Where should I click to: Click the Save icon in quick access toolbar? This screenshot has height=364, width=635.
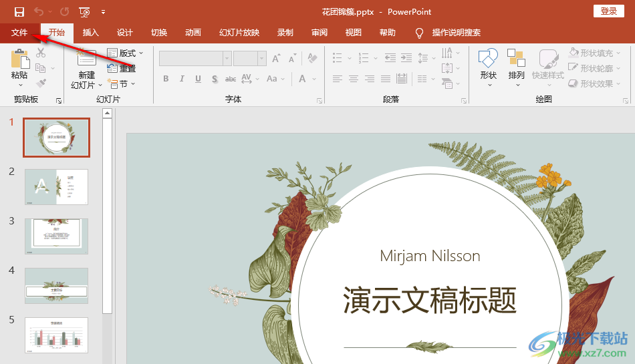[x=19, y=12]
